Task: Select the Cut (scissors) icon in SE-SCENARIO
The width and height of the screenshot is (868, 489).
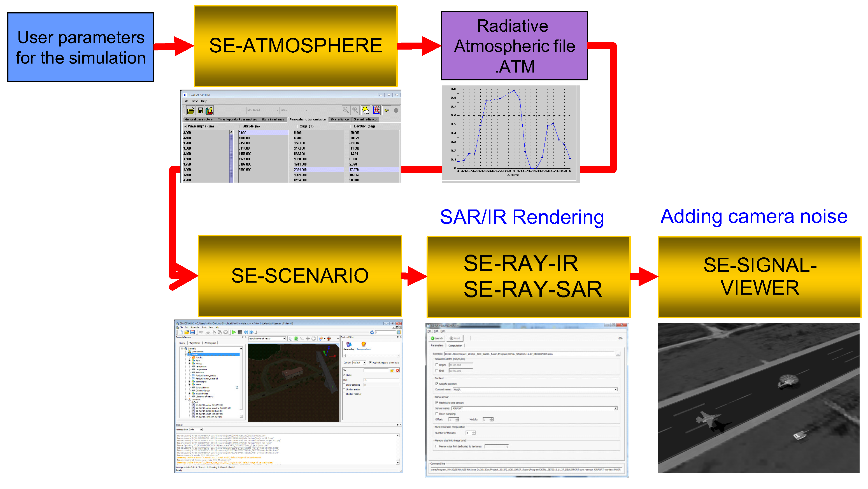Action: coord(208,333)
